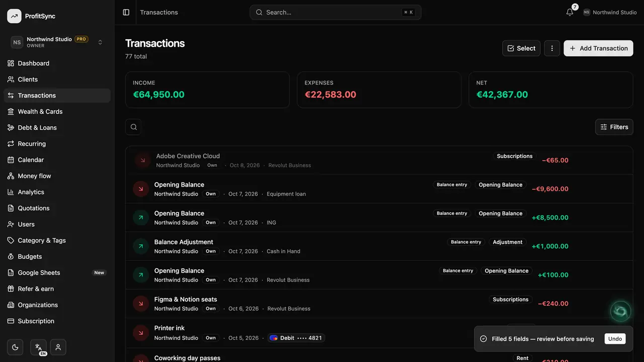644x362 pixels.
Task: Open the language translate icon
Action: [x=38, y=347]
